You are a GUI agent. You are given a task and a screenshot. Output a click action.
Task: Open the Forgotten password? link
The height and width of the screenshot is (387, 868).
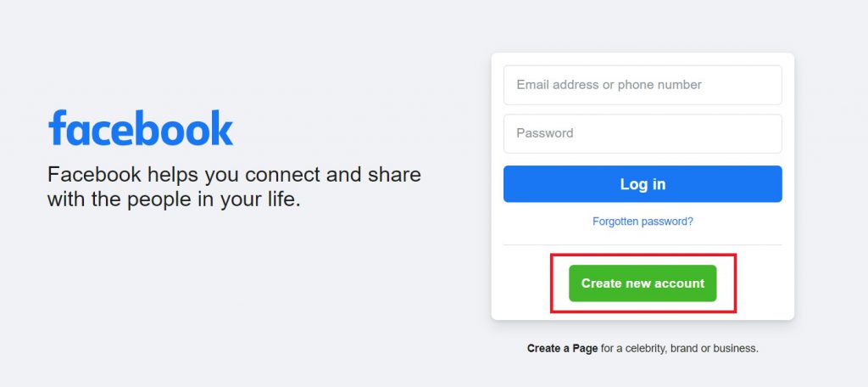[643, 222]
